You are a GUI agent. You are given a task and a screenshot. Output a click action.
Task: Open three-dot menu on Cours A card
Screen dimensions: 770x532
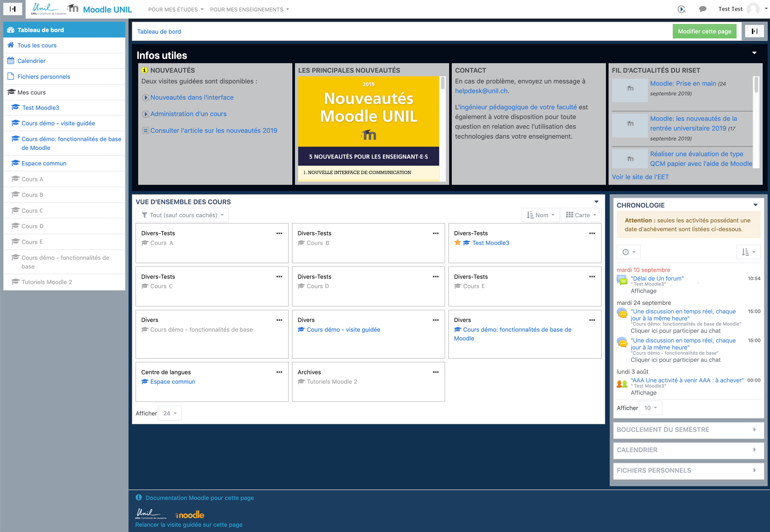pos(279,233)
